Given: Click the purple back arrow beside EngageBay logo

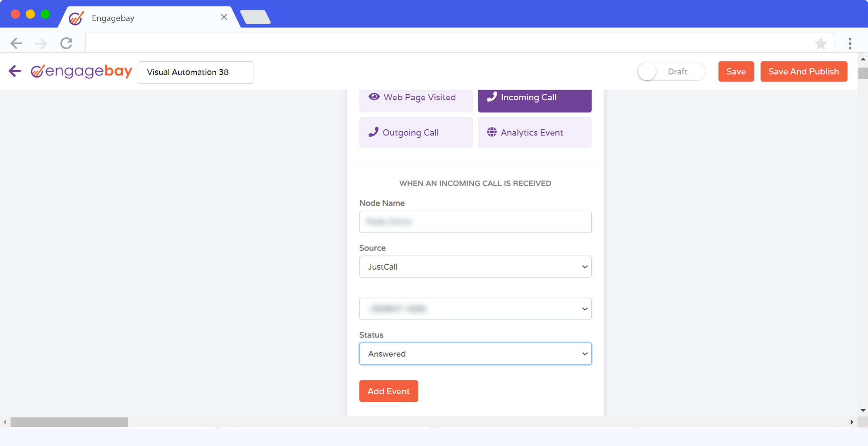Looking at the screenshot, I should pos(15,71).
